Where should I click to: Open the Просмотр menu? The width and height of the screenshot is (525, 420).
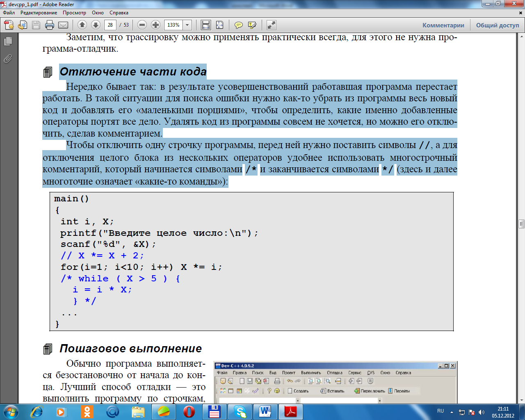(x=74, y=13)
